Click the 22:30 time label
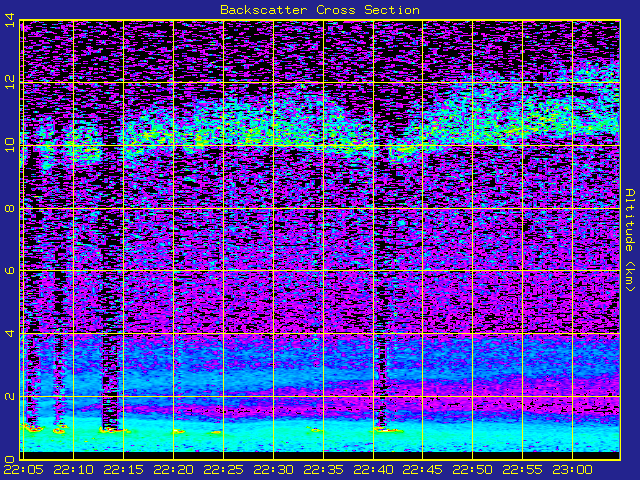 click(x=273, y=470)
